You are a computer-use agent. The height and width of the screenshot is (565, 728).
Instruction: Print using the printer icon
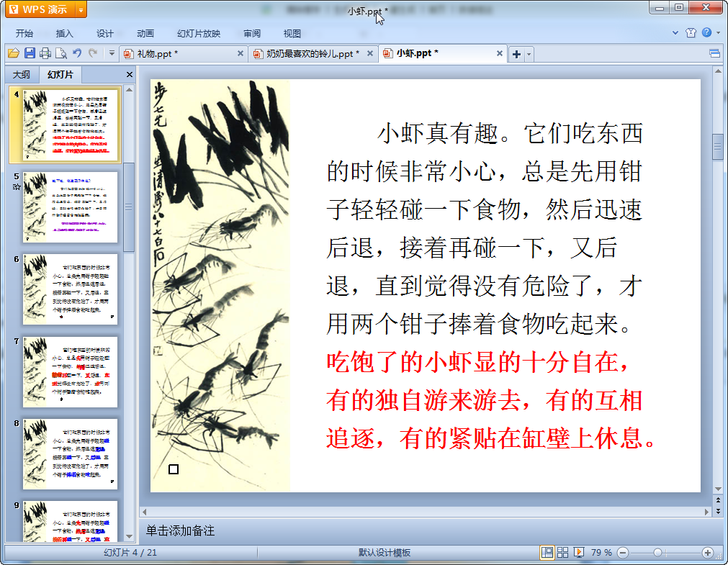(45, 53)
